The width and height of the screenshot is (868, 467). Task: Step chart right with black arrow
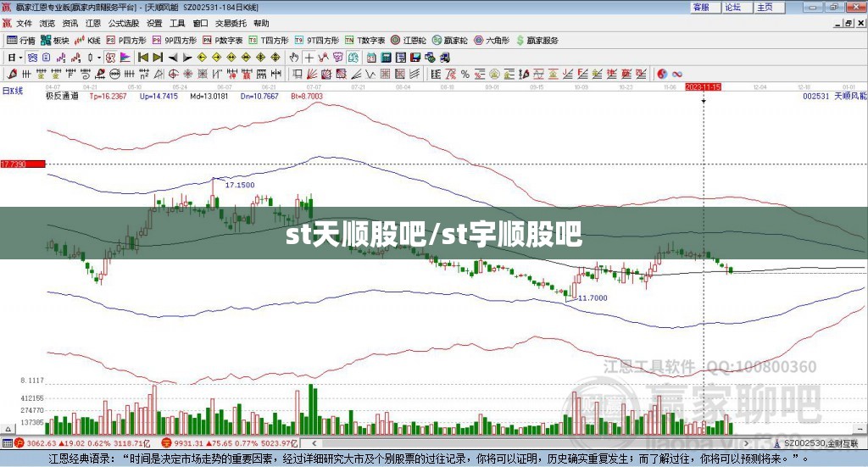[x=187, y=57]
